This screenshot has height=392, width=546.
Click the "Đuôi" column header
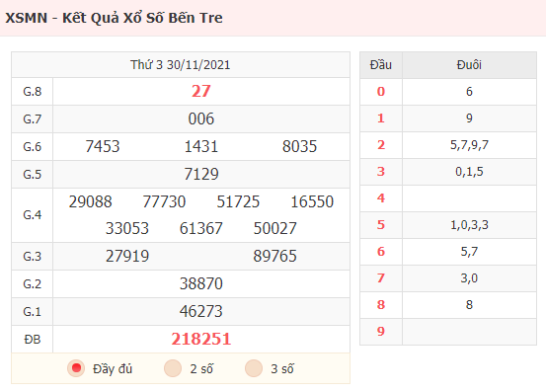tap(469, 65)
